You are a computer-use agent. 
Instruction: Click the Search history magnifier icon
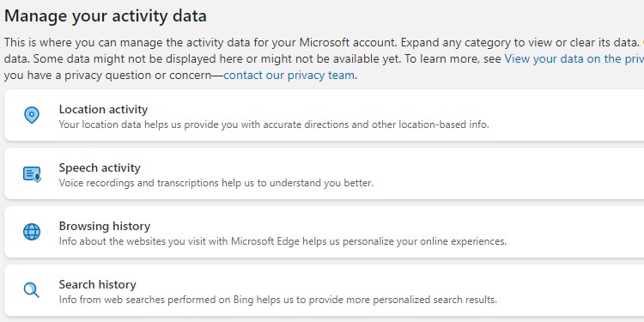tap(32, 290)
